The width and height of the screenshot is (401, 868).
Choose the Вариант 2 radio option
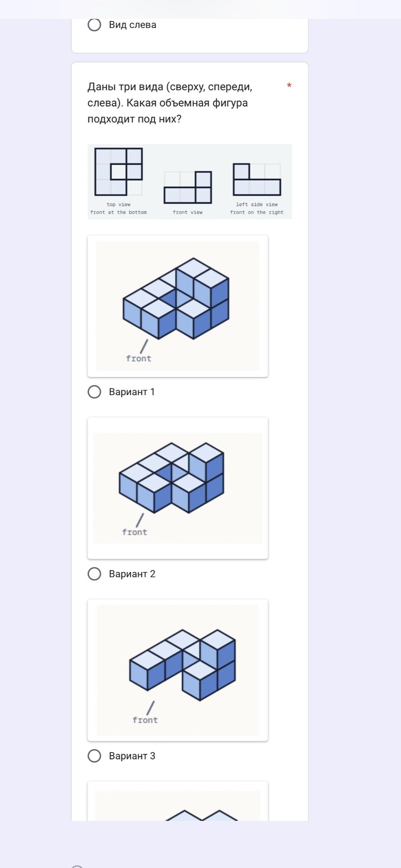pyautogui.click(x=94, y=574)
